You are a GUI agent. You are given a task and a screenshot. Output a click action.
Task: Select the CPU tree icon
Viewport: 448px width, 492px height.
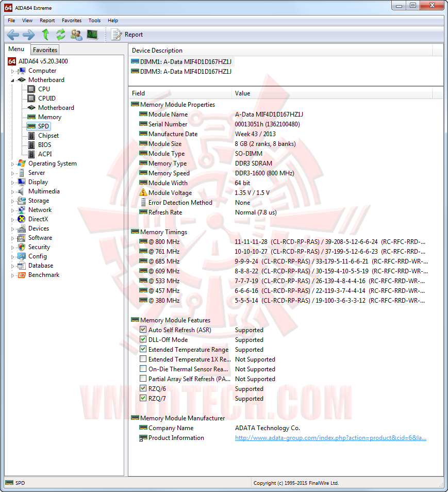point(31,89)
